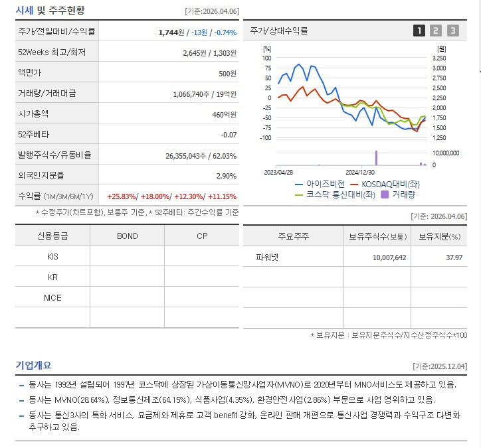
Task: Click the purple 거래량 legend square
Action: [x=385, y=194]
